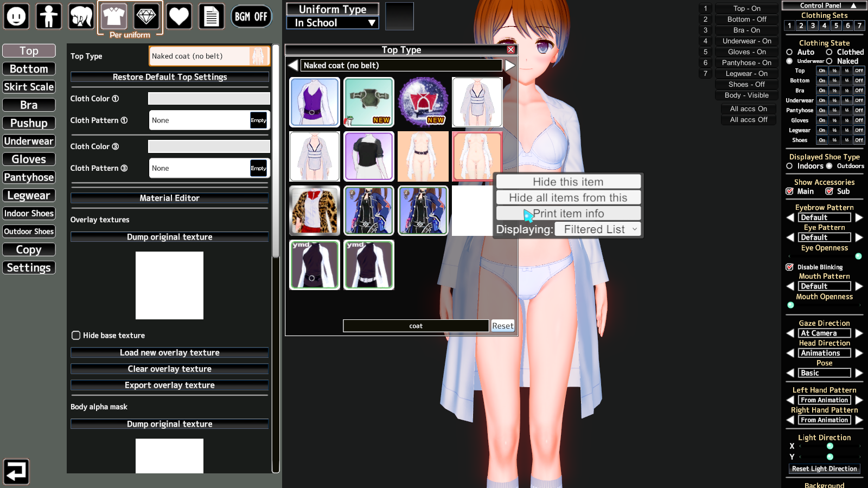The width and height of the screenshot is (868, 488).
Task: Select next Mouth Pattern arrow
Action: 859,286
